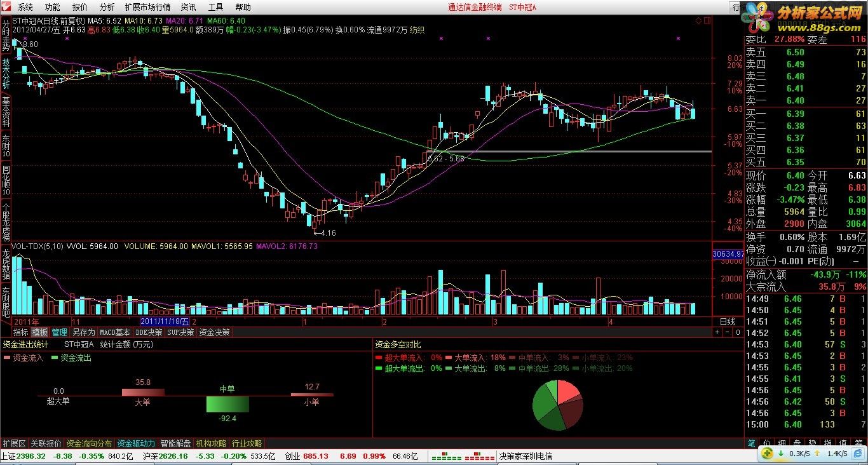Open the 扩展市场行情 menu
The image size is (868, 465).
[x=147, y=7]
